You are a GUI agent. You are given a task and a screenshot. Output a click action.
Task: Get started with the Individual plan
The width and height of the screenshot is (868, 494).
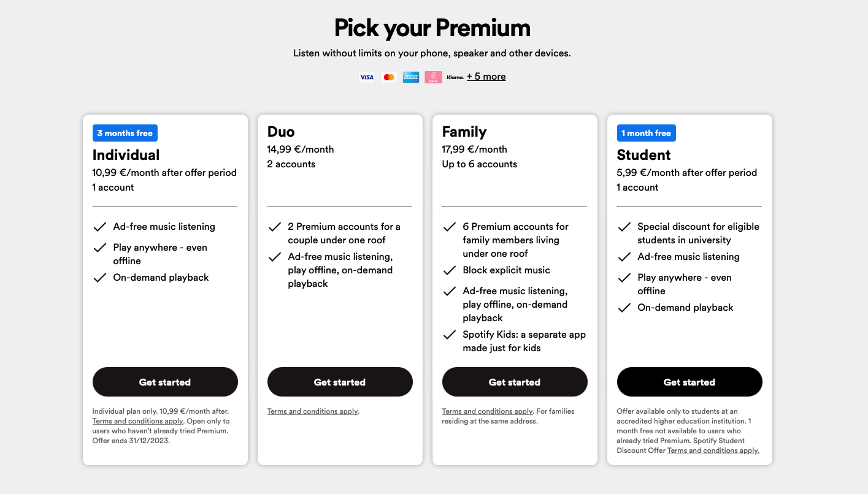[x=165, y=382]
